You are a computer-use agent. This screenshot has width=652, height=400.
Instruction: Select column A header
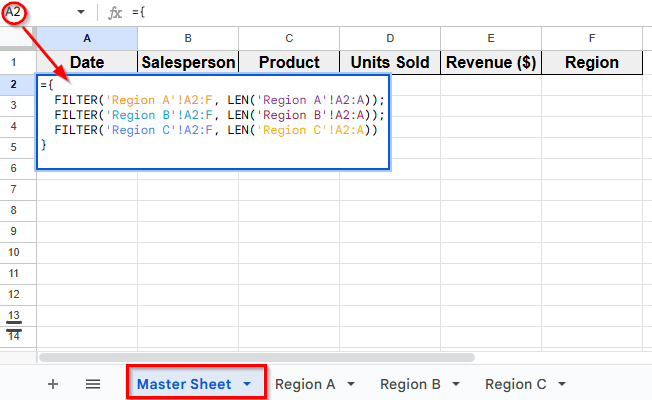pyautogui.click(x=87, y=39)
